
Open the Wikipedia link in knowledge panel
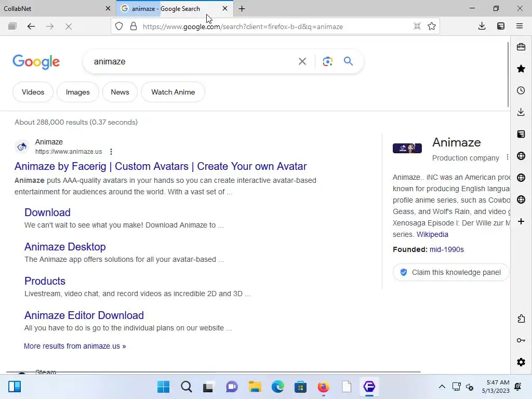point(432,234)
